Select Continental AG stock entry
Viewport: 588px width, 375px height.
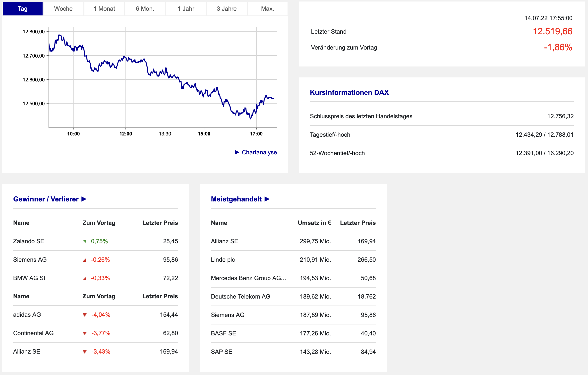33,333
